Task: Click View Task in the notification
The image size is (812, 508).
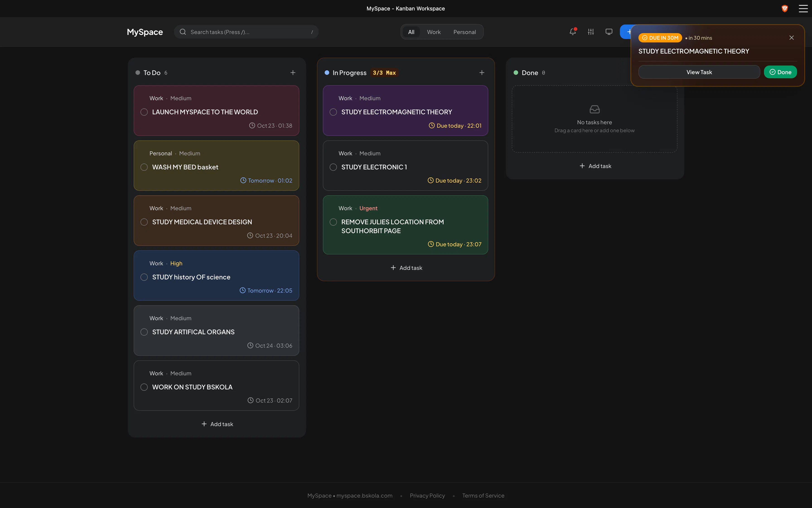Action: 699,72
